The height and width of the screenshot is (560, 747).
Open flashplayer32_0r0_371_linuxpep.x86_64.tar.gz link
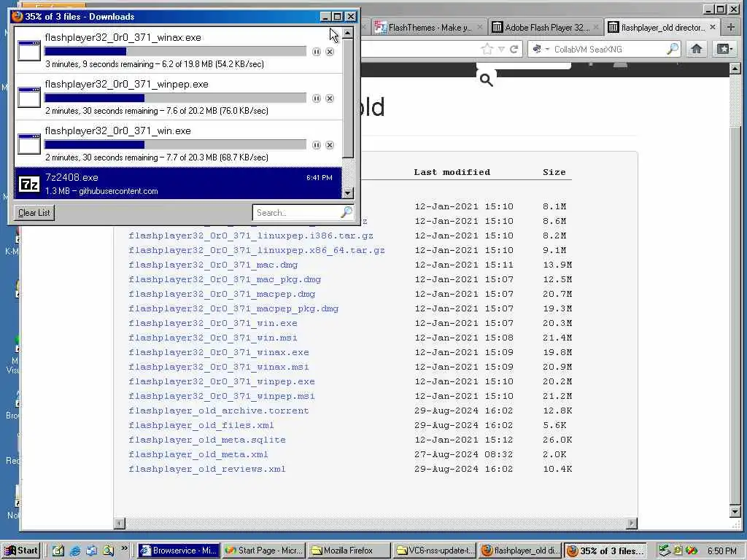pyautogui.click(x=256, y=251)
